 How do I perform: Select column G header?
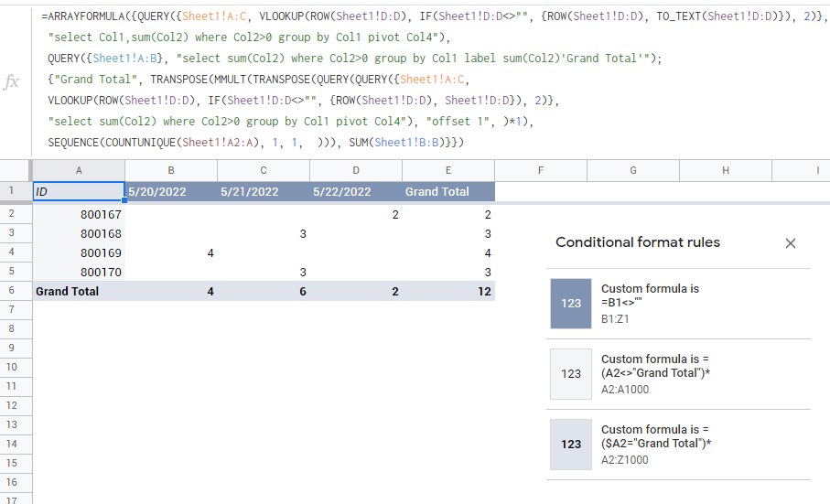(633, 170)
